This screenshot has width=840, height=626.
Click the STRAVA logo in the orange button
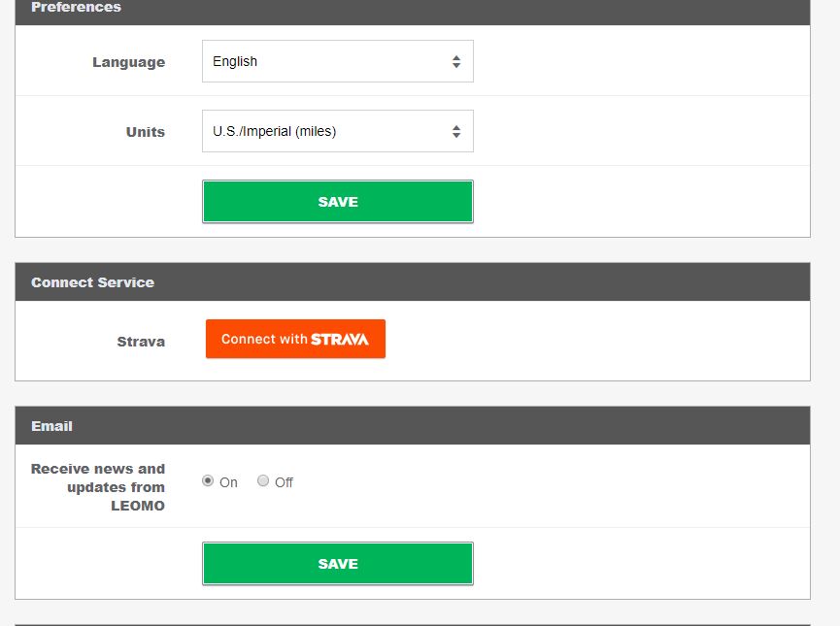point(340,340)
